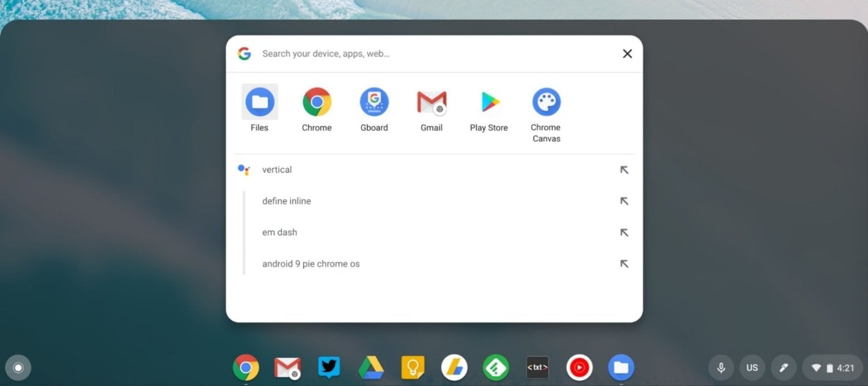Click the launcher circle button on shelf
This screenshot has width=868, height=386.
click(x=18, y=368)
